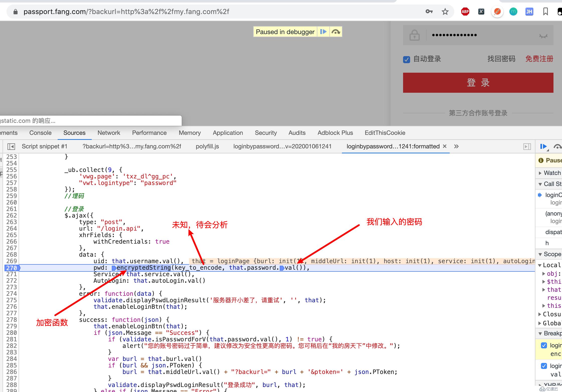This screenshot has height=392, width=562.
Task: Click the close formatted tab icon
Action: point(445,146)
